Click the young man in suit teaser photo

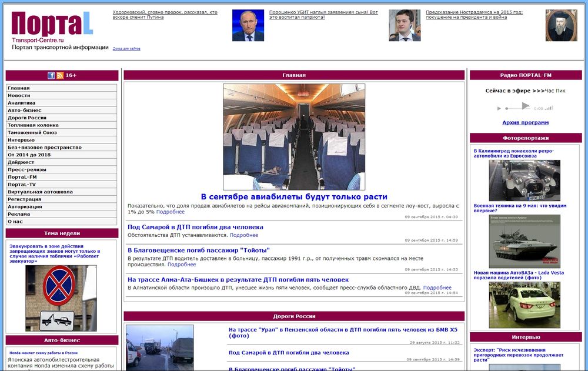[405, 25]
